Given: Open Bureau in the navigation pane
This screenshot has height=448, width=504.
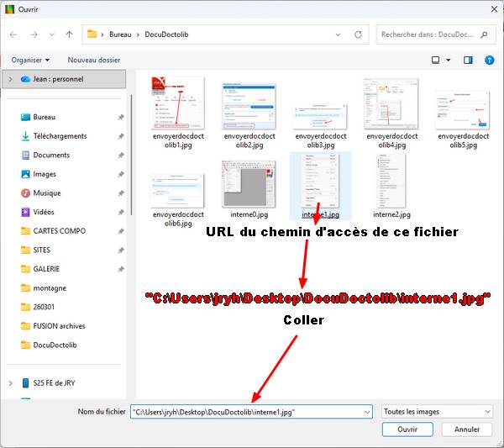Looking at the screenshot, I should (x=44, y=117).
